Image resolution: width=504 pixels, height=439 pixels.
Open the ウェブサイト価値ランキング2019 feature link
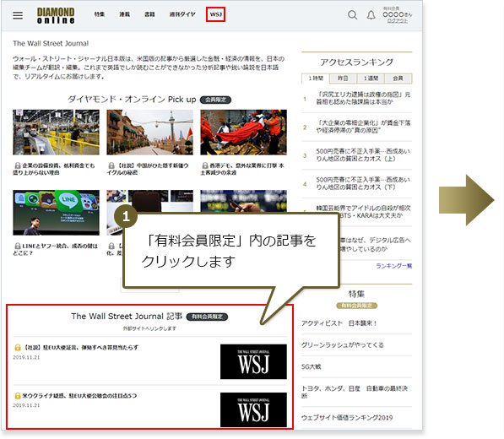347,417
